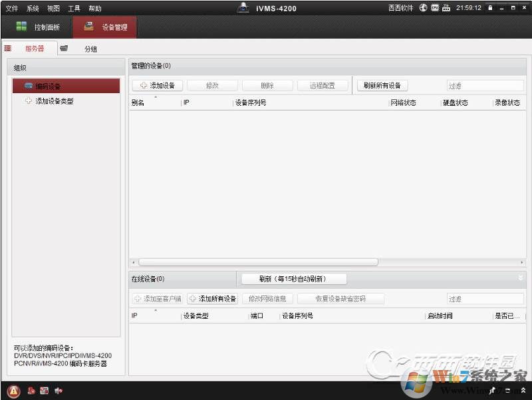Click the lock icon in title bar
Image resolution: width=532 pixels, height=400 pixels.
(x=491, y=8)
